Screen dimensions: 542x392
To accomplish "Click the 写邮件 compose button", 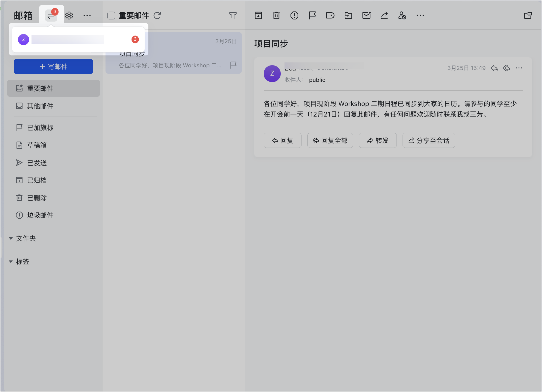I will pyautogui.click(x=53, y=67).
